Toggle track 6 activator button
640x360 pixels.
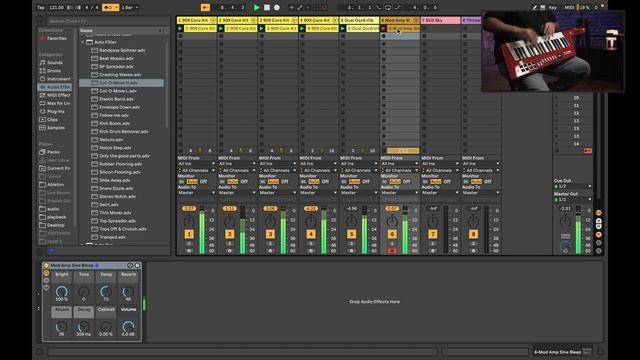click(392, 234)
